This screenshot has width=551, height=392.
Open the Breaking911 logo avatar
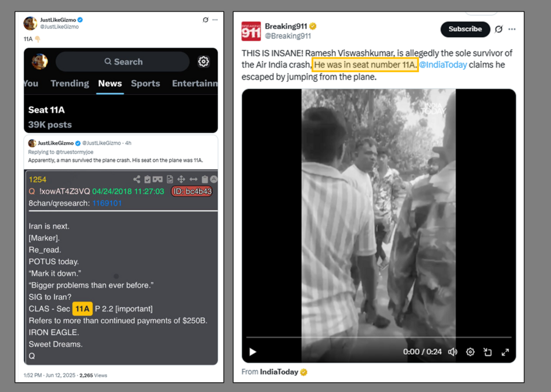[x=251, y=31]
